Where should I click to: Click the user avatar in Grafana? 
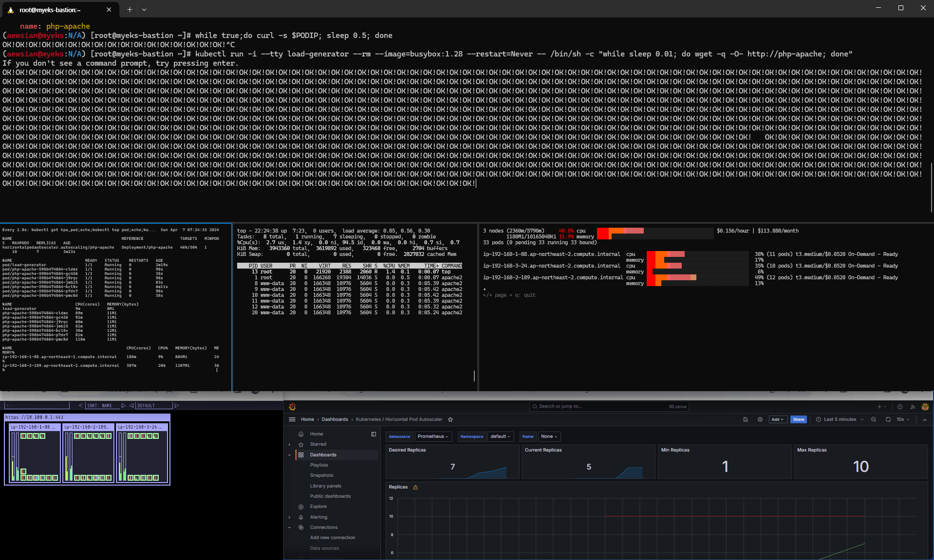pos(925,407)
